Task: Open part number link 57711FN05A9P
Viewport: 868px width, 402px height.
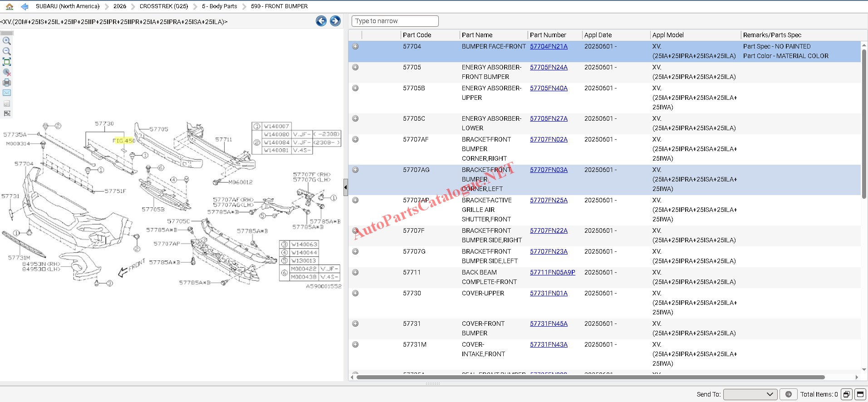Action: click(x=552, y=272)
